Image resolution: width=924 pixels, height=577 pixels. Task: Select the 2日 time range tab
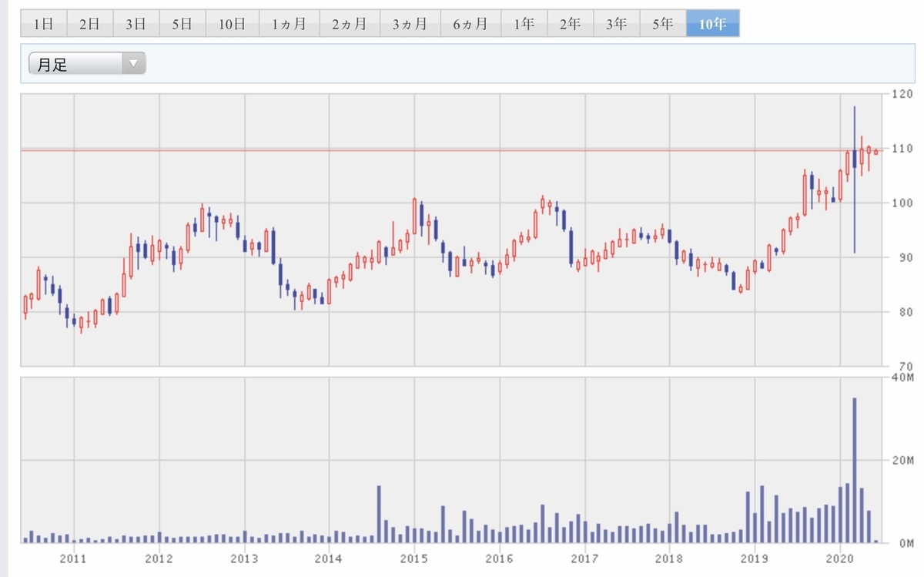(x=90, y=23)
